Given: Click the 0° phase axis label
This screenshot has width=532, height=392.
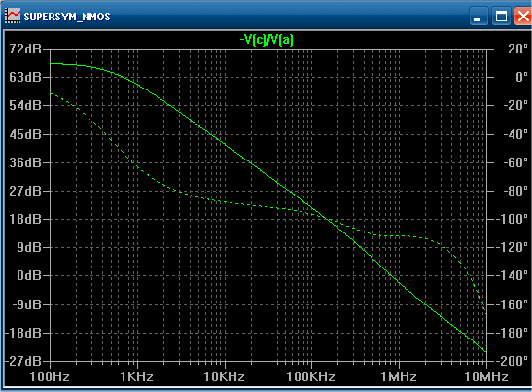Looking at the screenshot, I should pos(522,77).
